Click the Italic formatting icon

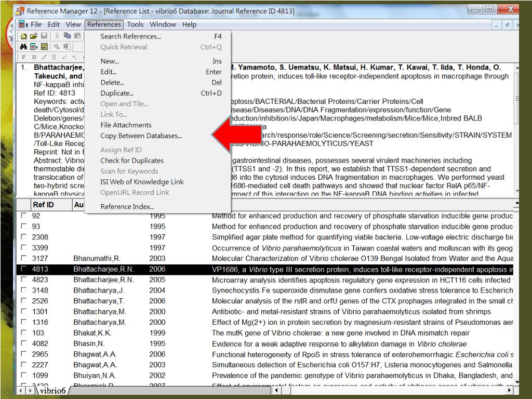[44, 57]
